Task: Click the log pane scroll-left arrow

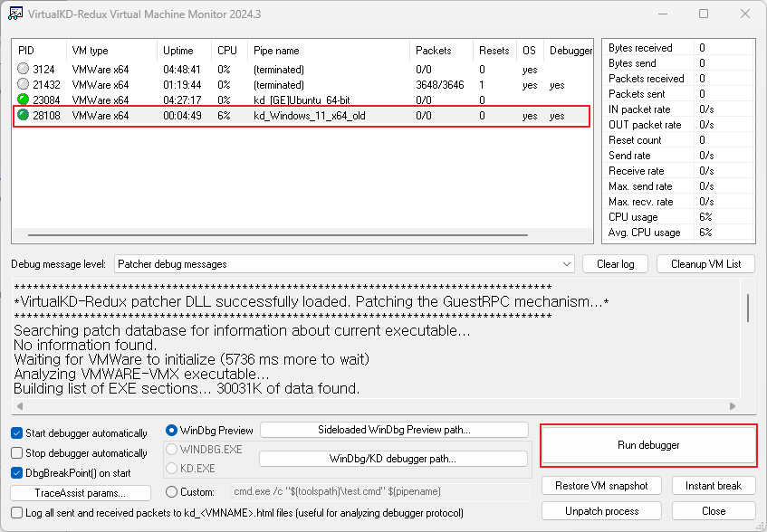Action: click(20, 406)
